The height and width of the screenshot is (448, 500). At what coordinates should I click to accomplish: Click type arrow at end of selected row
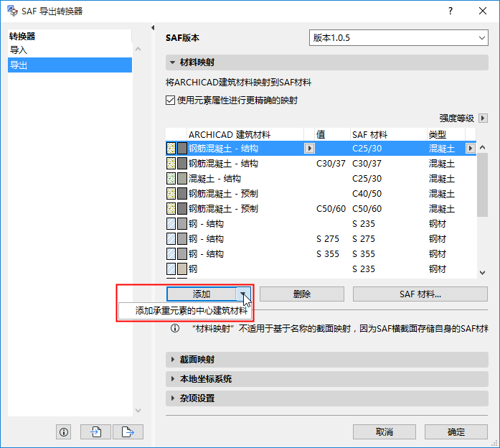click(x=471, y=149)
